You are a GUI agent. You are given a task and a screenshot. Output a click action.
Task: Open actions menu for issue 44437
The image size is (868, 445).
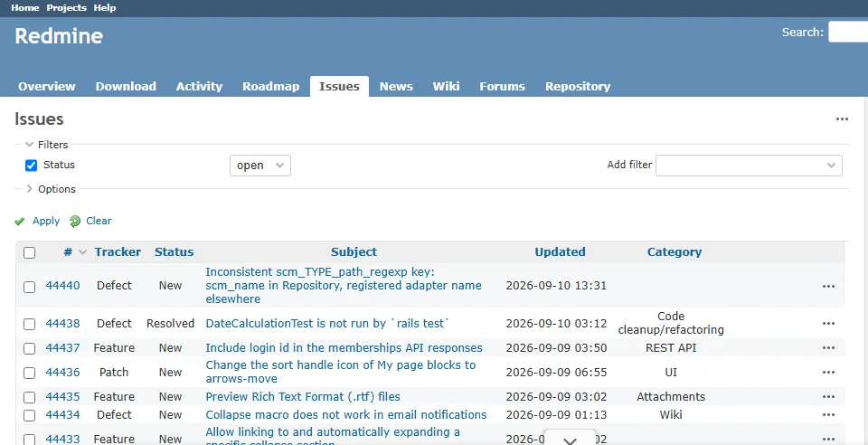[x=828, y=347]
